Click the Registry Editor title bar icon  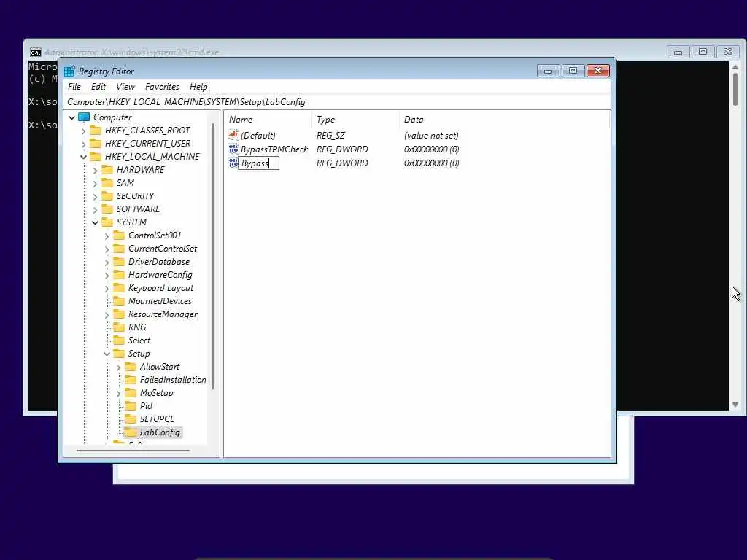pos(69,71)
